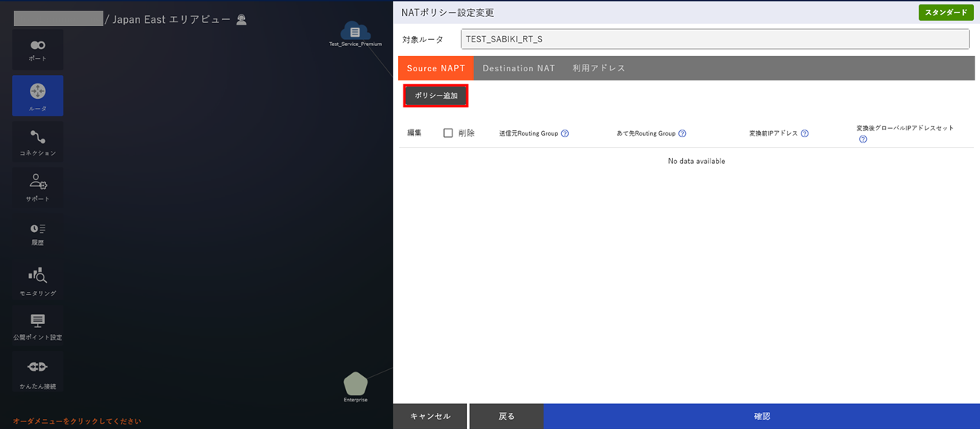This screenshot has height=429, width=980.
Task: Open the モニタリング sidebar icon
Action: (38, 280)
